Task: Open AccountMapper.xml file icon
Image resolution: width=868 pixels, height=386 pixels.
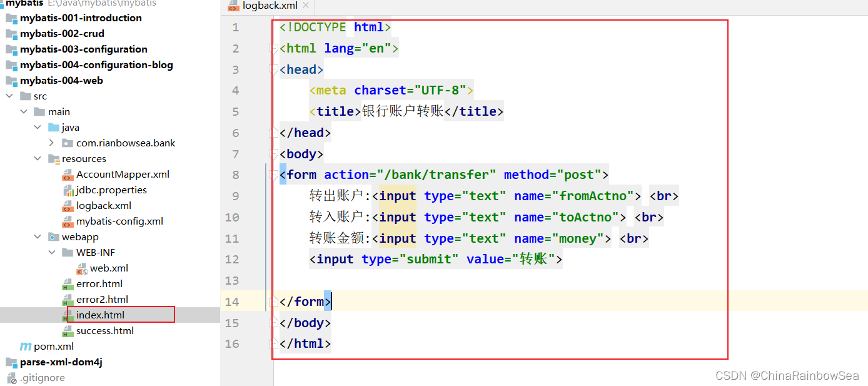Action: [x=68, y=175]
